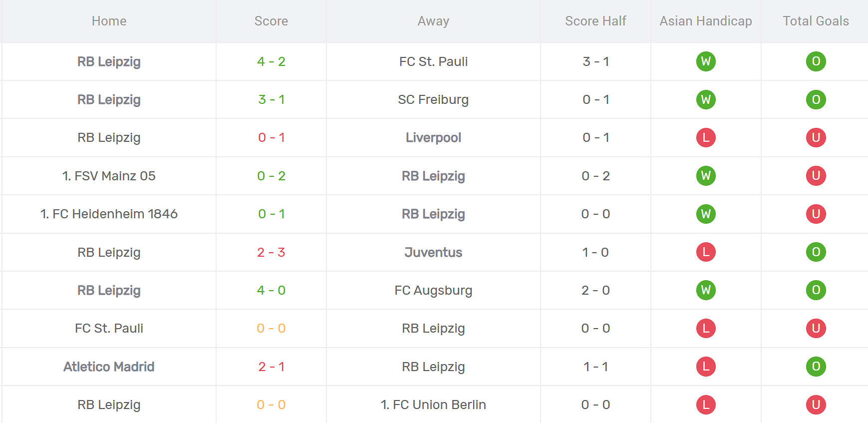Click the green O total goals icon for SC Freiburg match

click(816, 99)
